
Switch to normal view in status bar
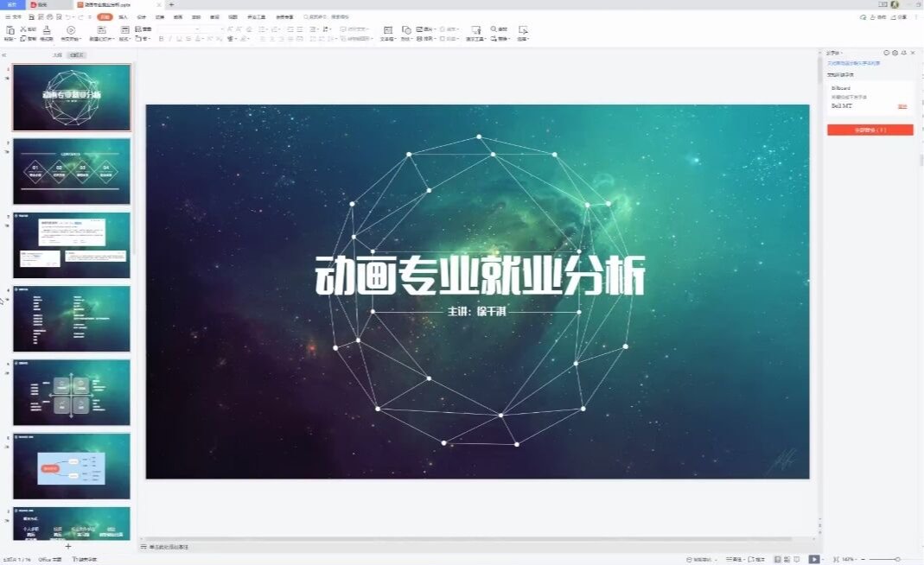point(776,559)
